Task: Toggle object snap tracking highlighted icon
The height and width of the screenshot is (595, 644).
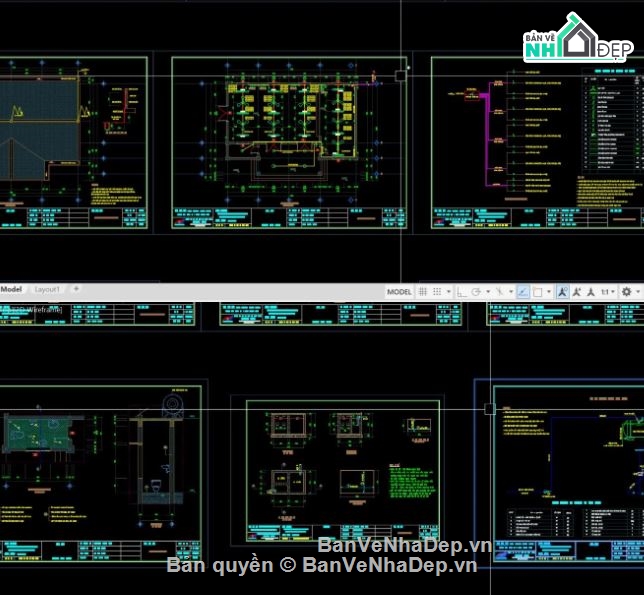Action: 523,292
